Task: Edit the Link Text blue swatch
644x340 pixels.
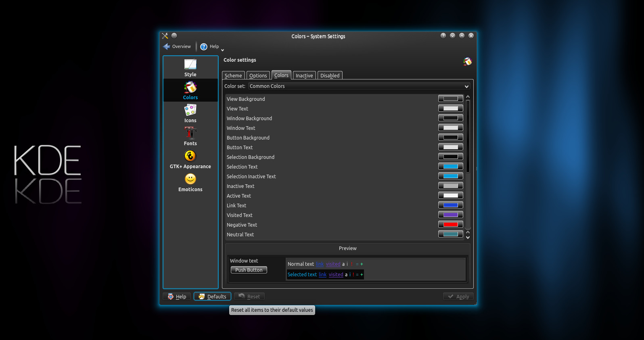Action: pyautogui.click(x=450, y=205)
